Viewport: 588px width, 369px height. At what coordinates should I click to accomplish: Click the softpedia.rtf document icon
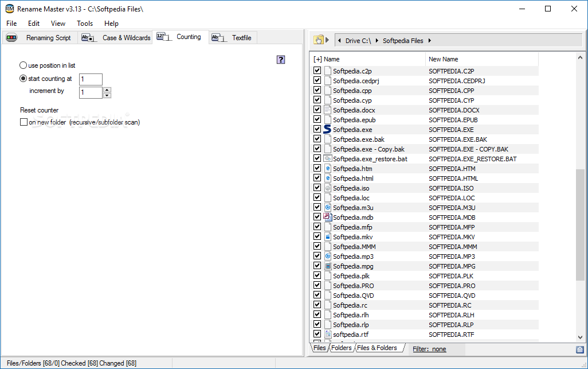(x=328, y=334)
